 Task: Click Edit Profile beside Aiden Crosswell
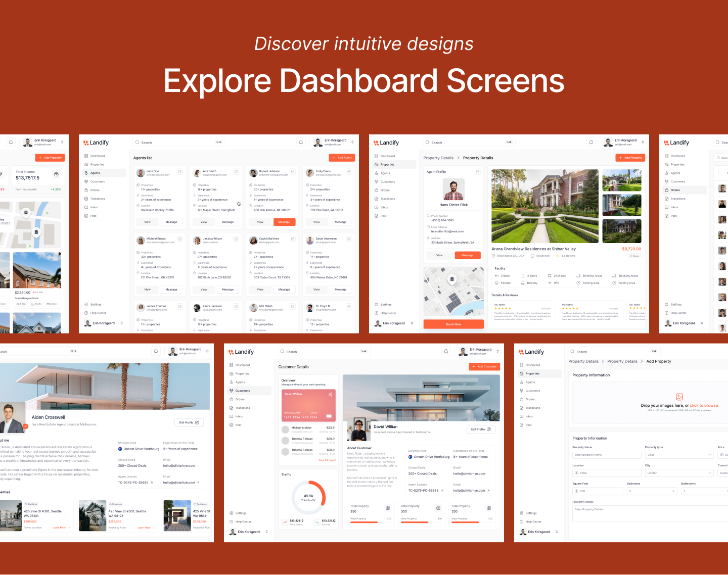pos(189,422)
